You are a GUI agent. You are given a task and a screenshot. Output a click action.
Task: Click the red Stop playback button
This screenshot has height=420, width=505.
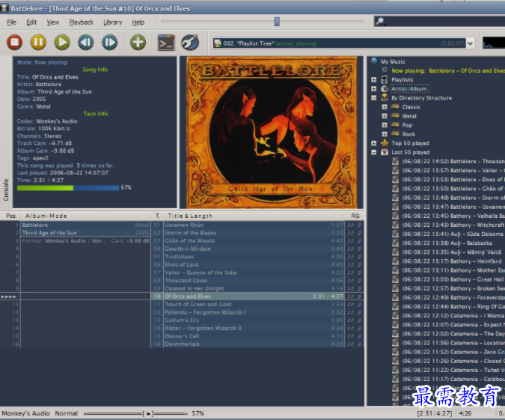(14, 42)
